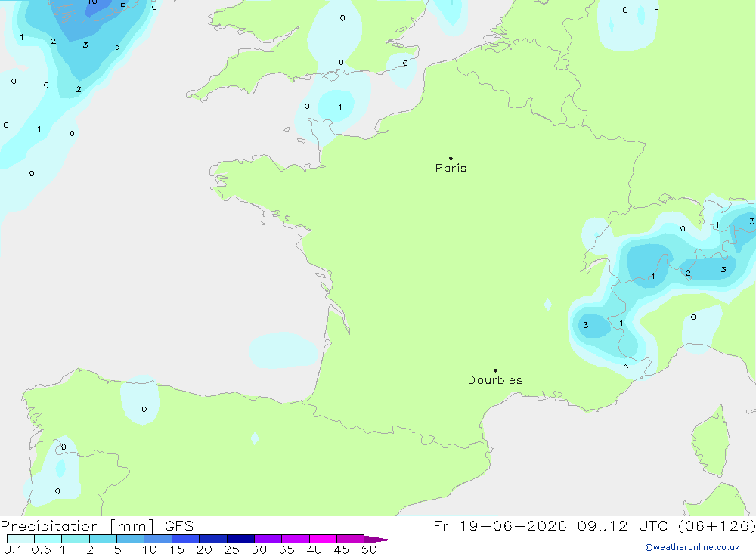Select the black dot marking Dourbies
The image size is (756, 554).
coord(495,370)
